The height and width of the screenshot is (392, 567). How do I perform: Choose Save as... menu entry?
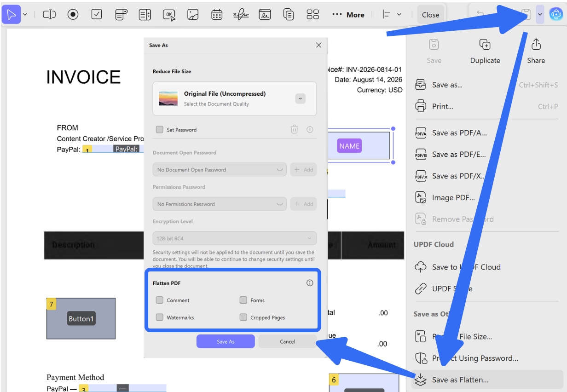pyautogui.click(x=486, y=85)
